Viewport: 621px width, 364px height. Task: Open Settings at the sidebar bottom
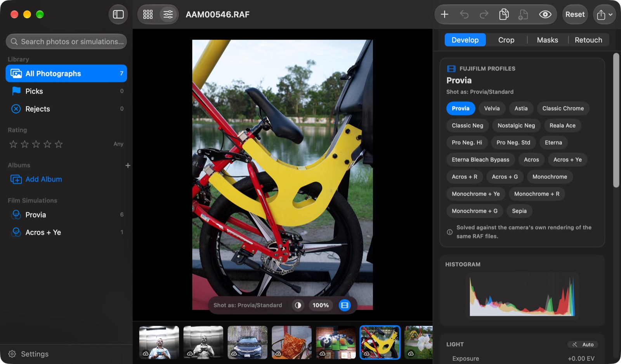(28, 354)
